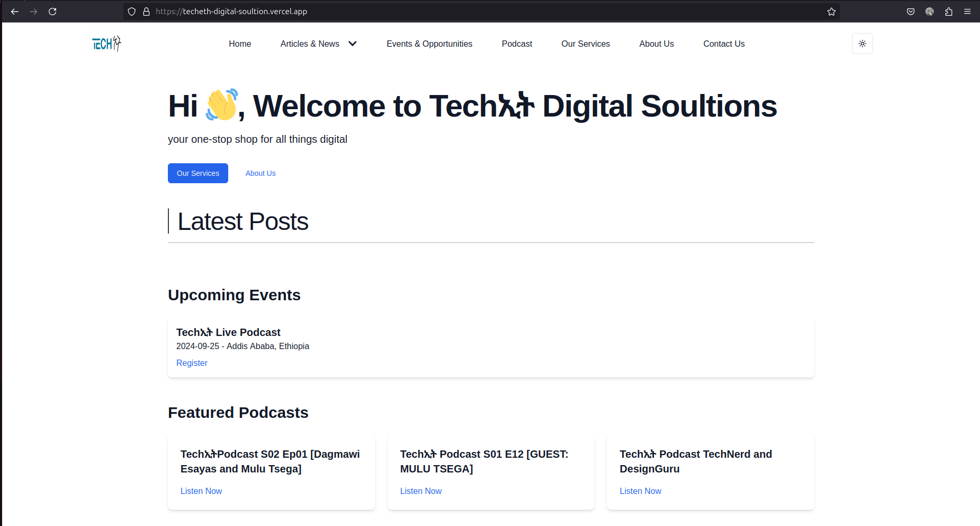Listen Now to the S02 Ep01 podcast
Image resolution: width=980 pixels, height=526 pixels.
[201, 491]
